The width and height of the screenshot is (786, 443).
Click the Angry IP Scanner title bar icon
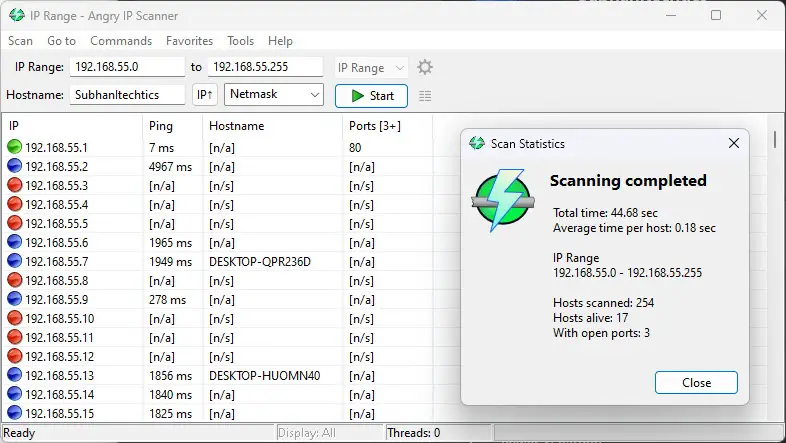click(17, 16)
